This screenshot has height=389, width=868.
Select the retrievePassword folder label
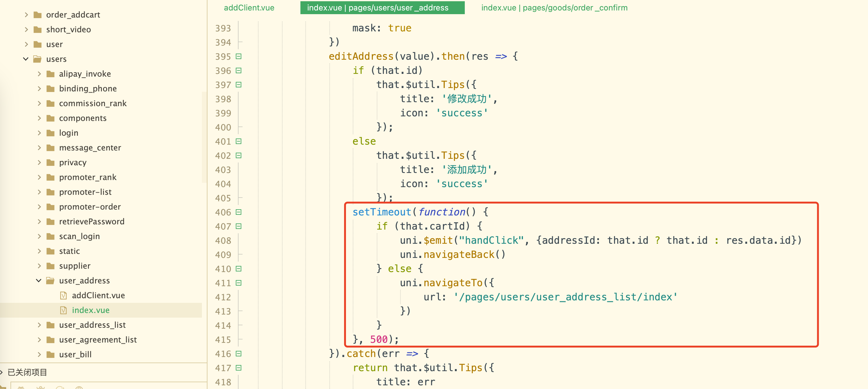[92, 222]
